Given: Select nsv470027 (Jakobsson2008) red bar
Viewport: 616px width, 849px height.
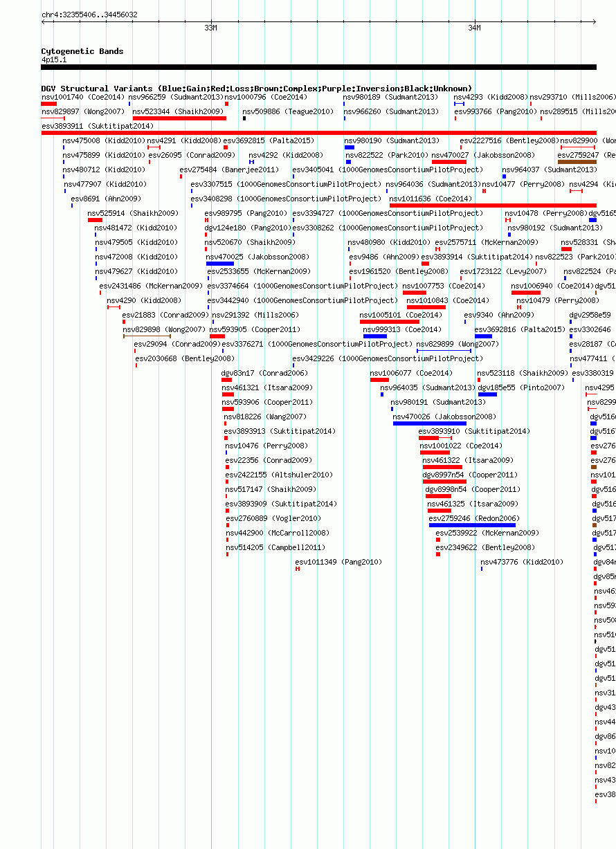Looking at the screenshot, I should click(x=449, y=162).
